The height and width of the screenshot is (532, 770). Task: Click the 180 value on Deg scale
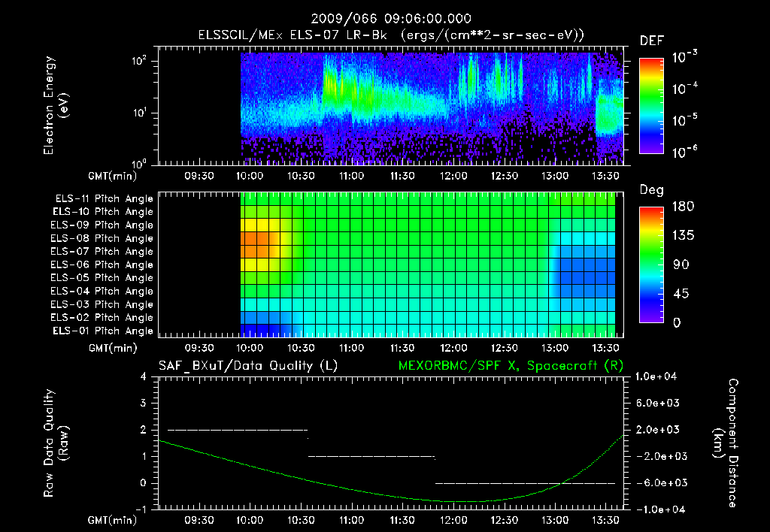683,207
